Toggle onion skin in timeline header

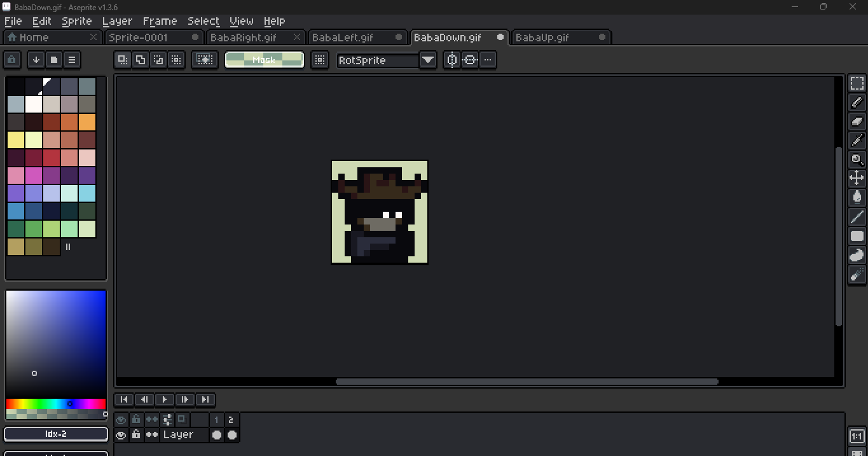[182, 420]
